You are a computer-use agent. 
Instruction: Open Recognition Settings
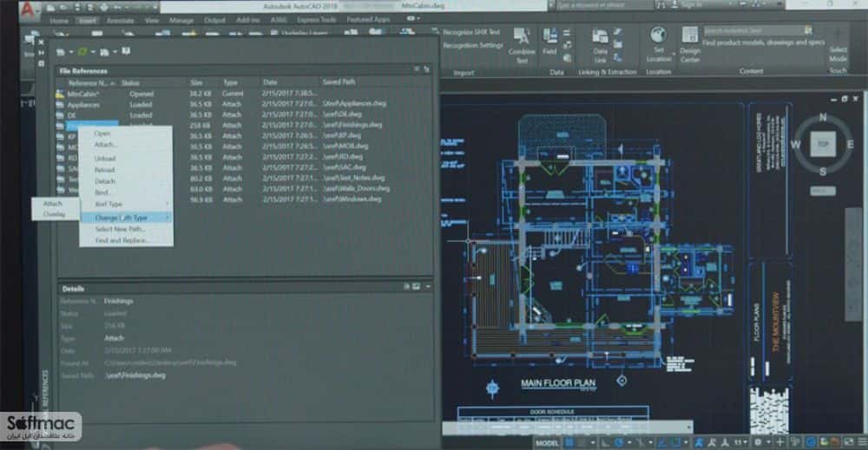[473, 45]
